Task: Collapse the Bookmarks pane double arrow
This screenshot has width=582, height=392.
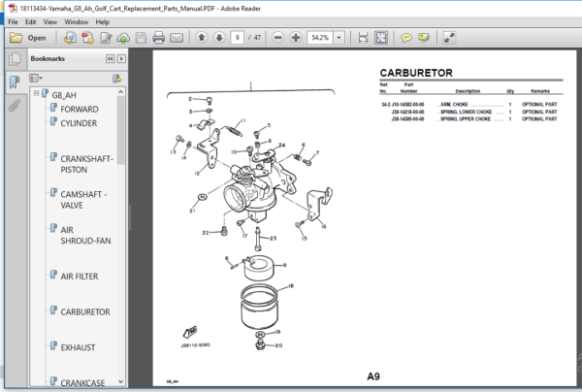Action: [110, 58]
